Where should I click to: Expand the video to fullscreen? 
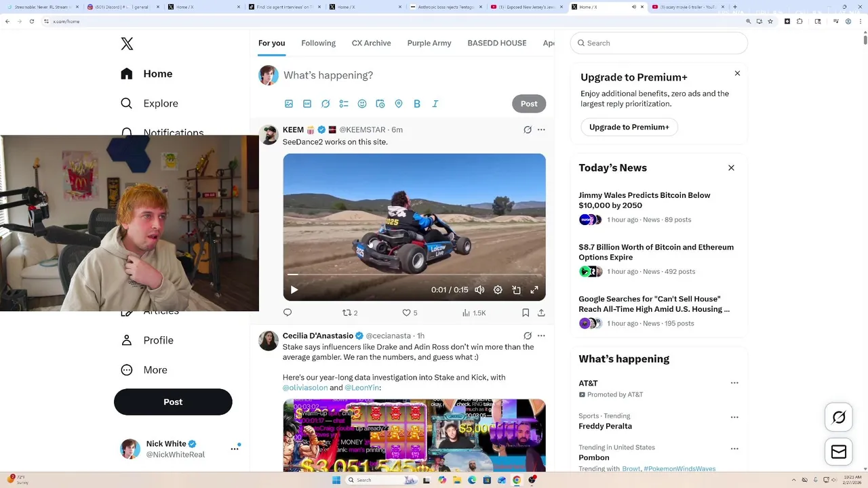point(534,290)
